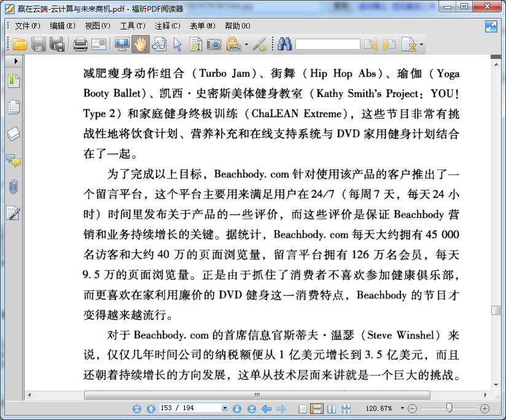The width and height of the screenshot is (506, 420).
Task: Choose the Select Text tool
Action: pos(196,44)
